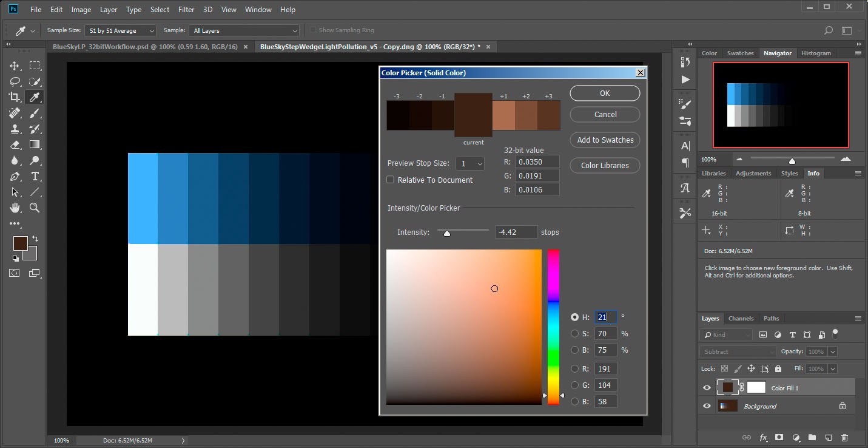The image size is (868, 448).
Task: Select the Zoom tool
Action: pos(35,208)
